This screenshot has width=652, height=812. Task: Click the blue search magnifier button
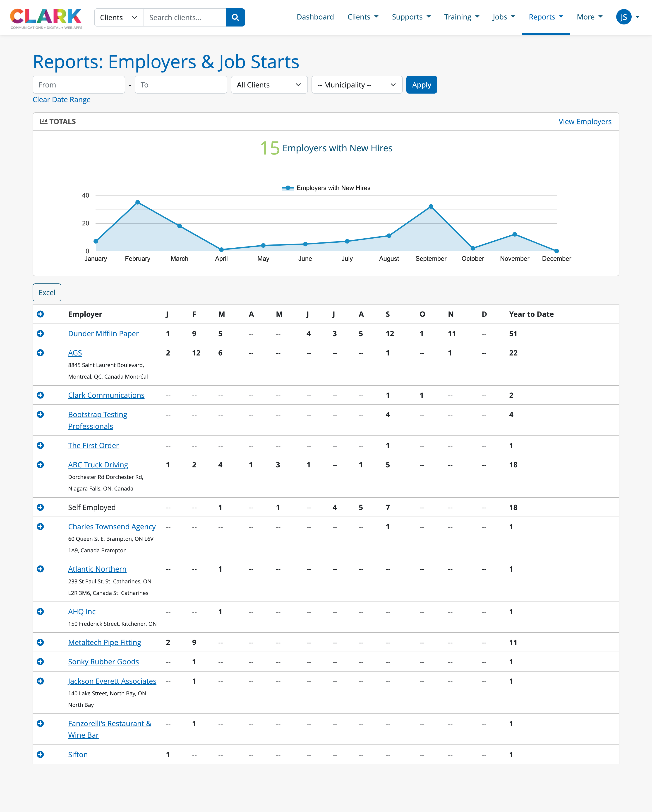(235, 17)
